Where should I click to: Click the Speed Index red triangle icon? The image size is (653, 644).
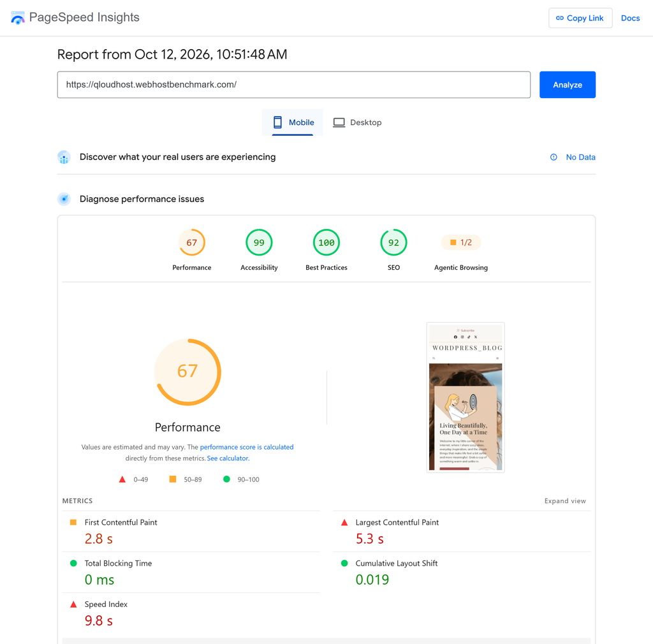coord(73,604)
